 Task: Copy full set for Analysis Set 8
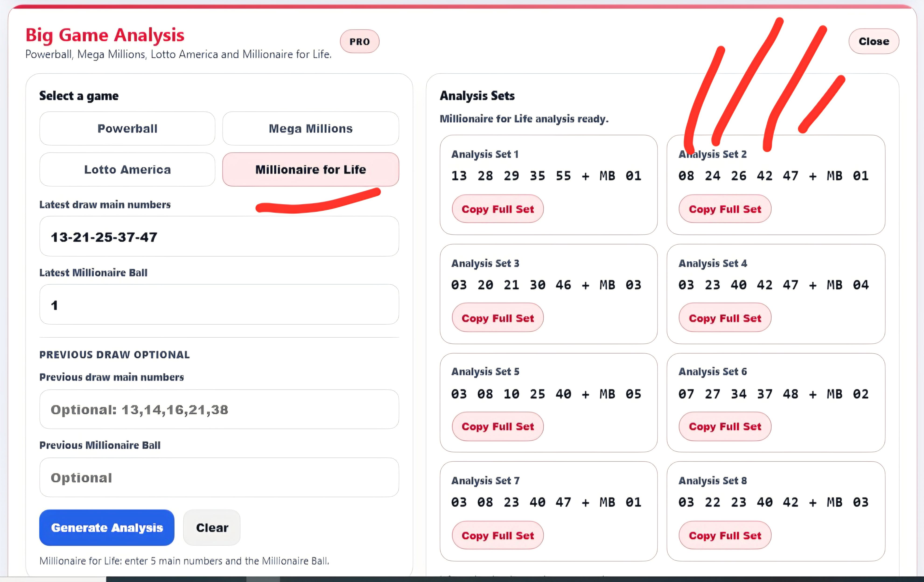tap(725, 535)
